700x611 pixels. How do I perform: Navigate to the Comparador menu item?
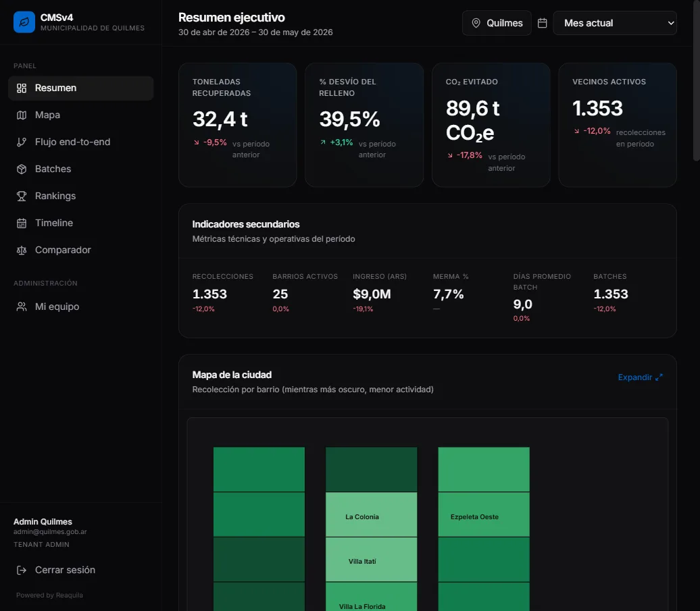tap(81, 250)
